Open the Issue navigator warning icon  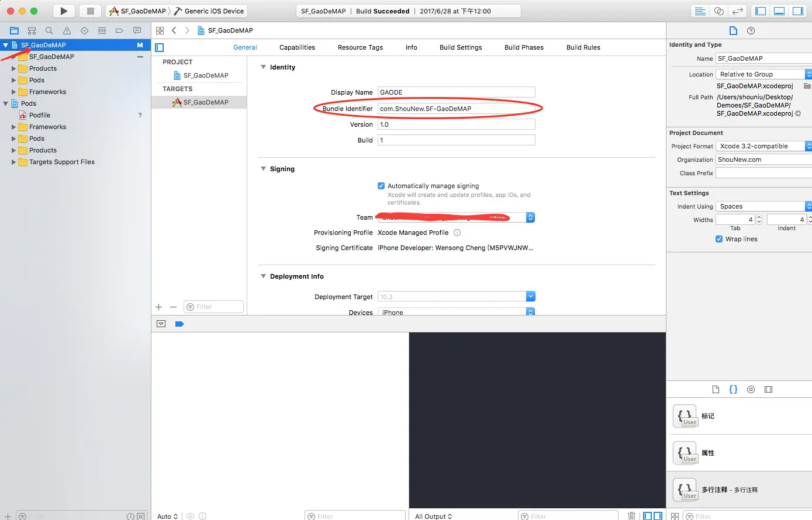click(x=67, y=30)
